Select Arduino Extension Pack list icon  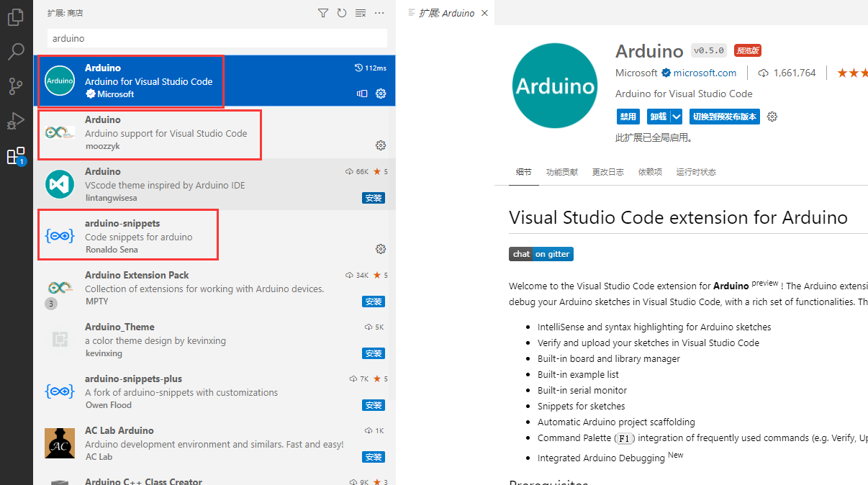(60, 288)
